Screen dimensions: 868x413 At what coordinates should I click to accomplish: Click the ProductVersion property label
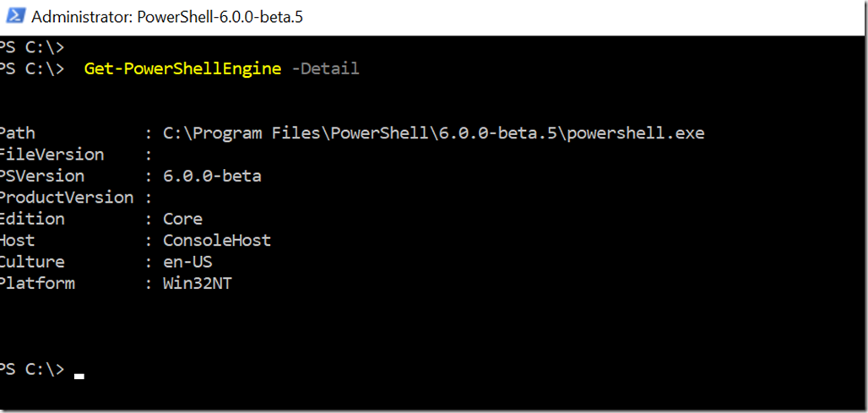[x=67, y=198]
